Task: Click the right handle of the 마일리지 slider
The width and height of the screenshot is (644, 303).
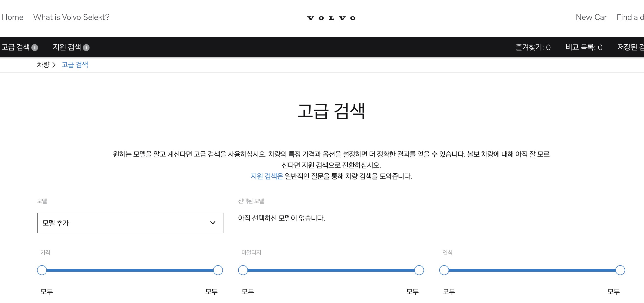Action: pos(419,270)
